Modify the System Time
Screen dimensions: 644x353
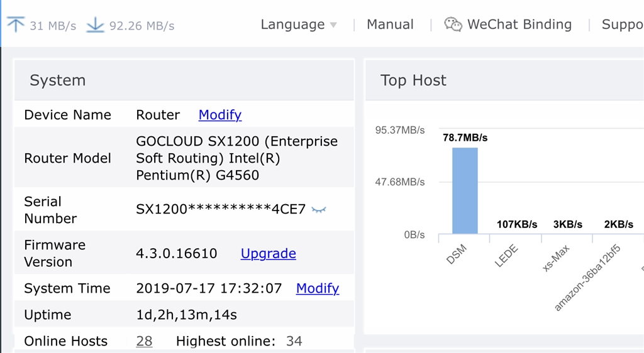point(318,288)
